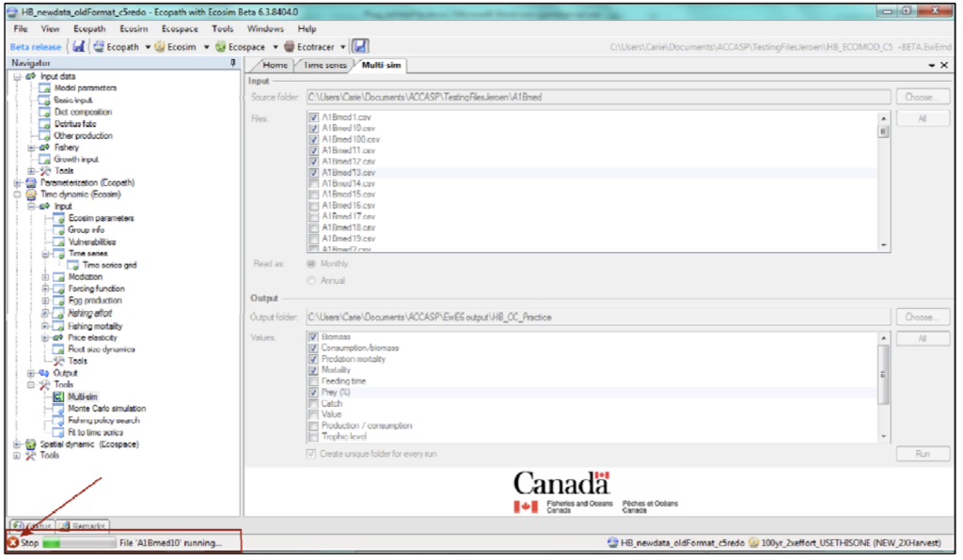Screen dimensions: 963x560
Task: Select Multi-sim icon in Navigator tree
Action: [x=58, y=397]
